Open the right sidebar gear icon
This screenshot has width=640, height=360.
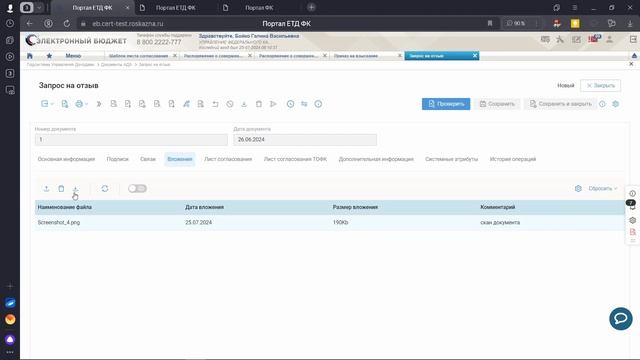tap(632, 220)
